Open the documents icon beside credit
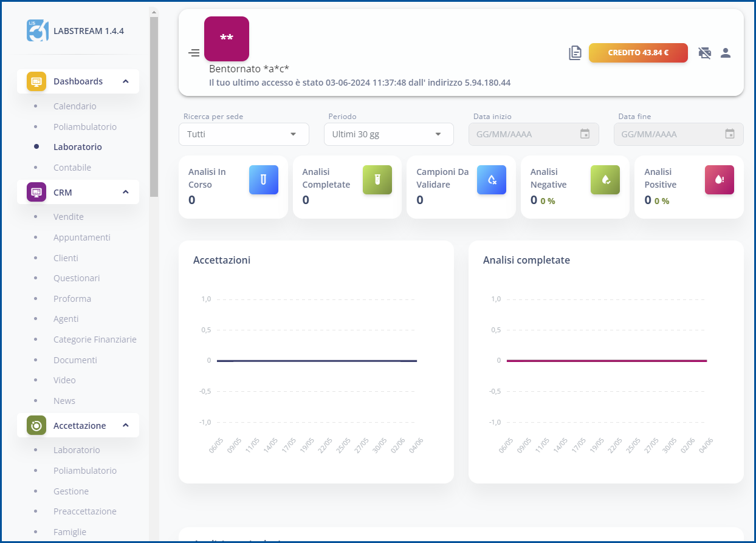Screen dimensions: 756x543 coord(575,53)
